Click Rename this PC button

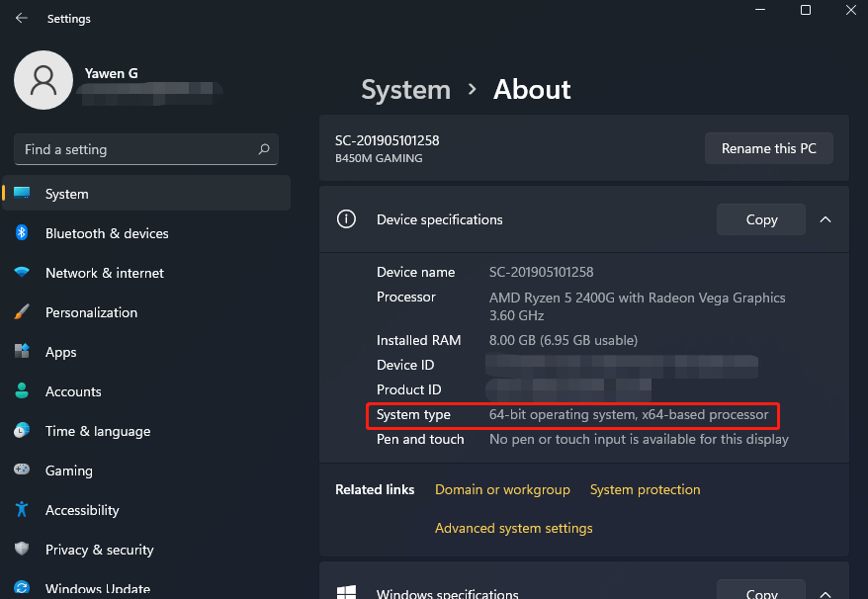(768, 148)
